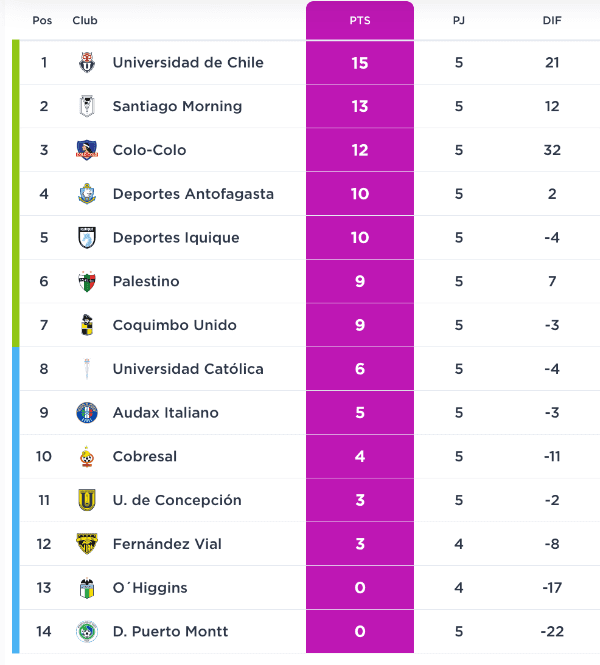This screenshot has width=600, height=665.
Task: Click the Audax Italiano club crest
Action: 87,413
